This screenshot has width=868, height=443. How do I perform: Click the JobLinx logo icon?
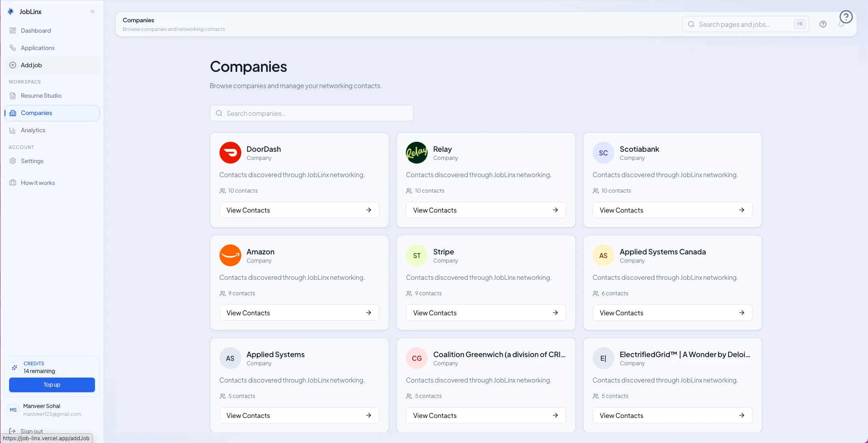11,11
